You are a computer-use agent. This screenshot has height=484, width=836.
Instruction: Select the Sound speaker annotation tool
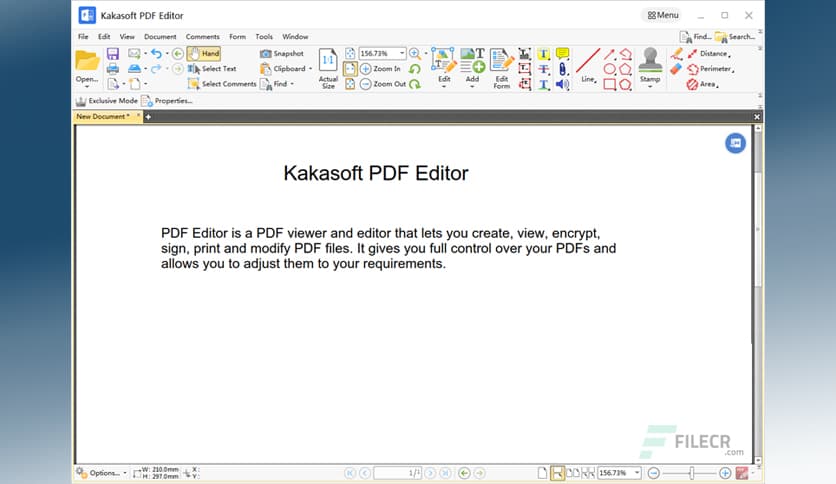pyautogui.click(x=562, y=84)
